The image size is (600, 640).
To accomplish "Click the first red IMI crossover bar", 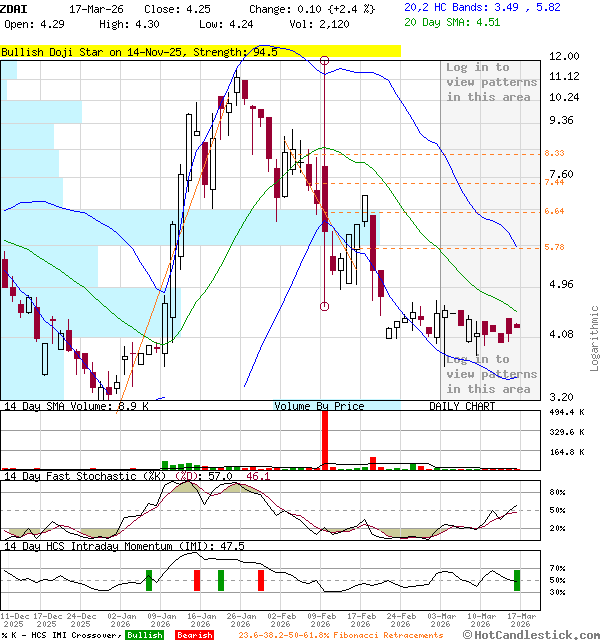I will point(197,579).
